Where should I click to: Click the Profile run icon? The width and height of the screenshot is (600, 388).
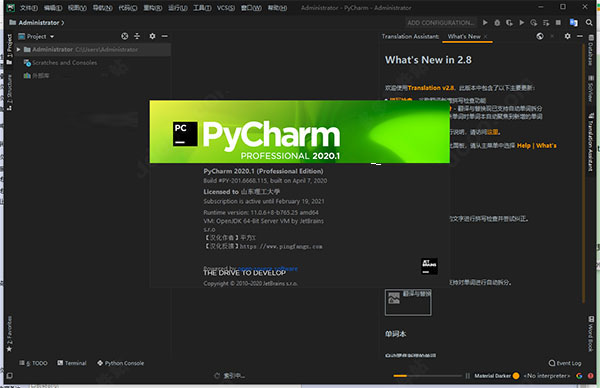[x=522, y=23]
